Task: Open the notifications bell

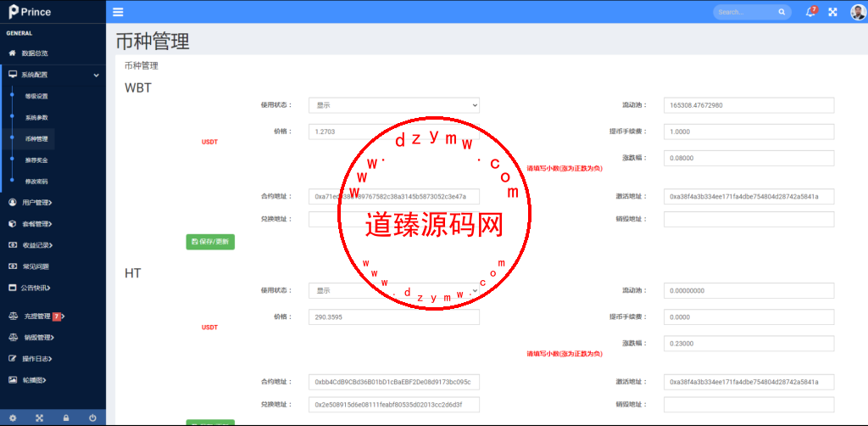Action: tap(811, 12)
